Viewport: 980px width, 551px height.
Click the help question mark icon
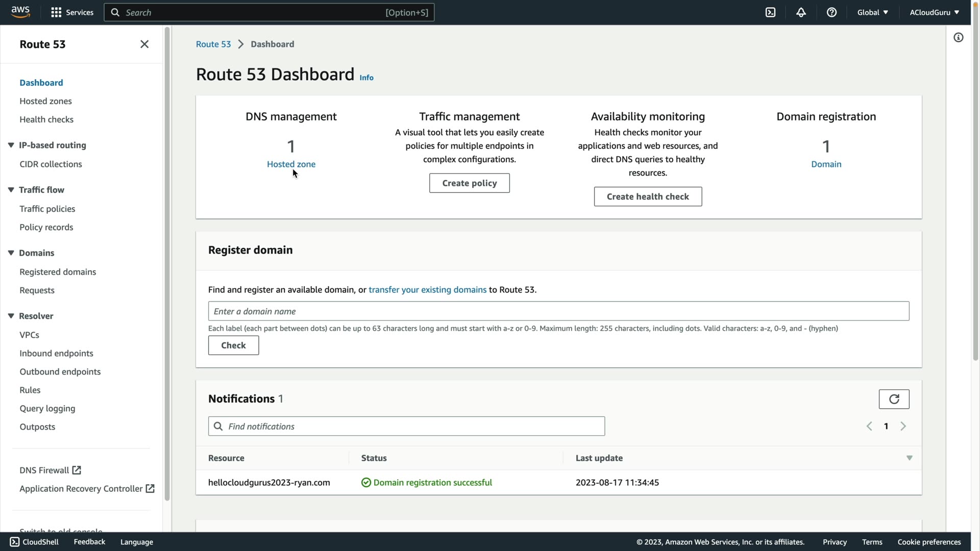coord(831,12)
